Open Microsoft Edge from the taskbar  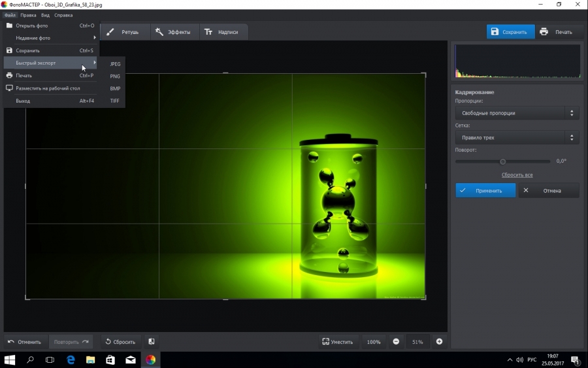71,360
